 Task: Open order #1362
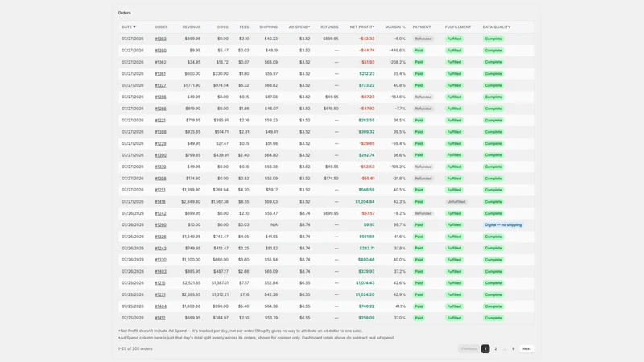click(x=160, y=63)
